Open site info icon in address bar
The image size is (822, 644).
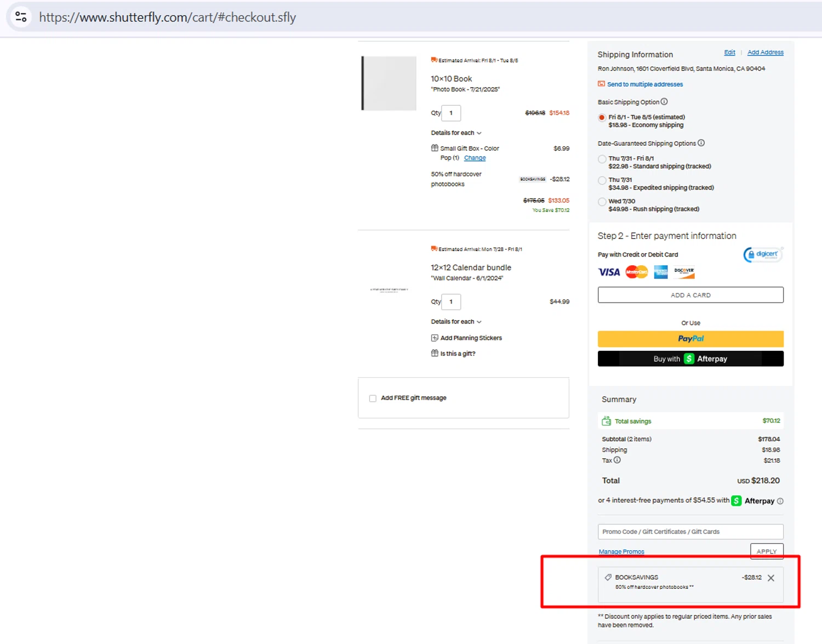(x=21, y=17)
